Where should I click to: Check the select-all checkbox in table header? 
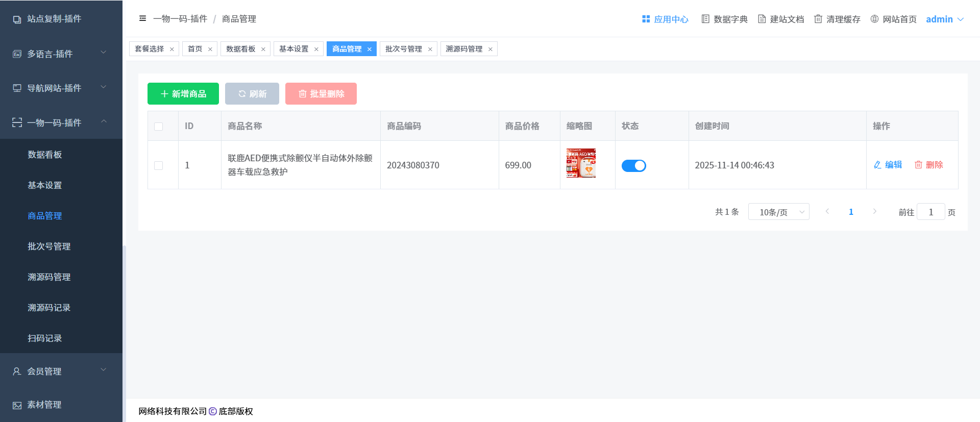[159, 127]
